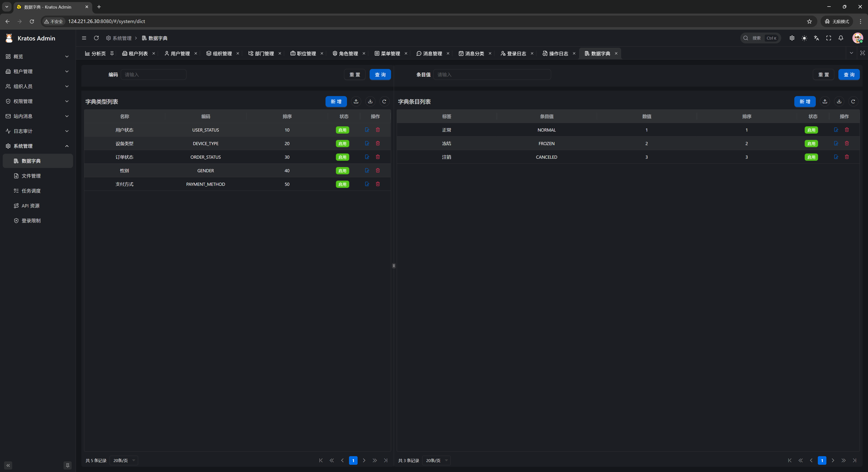Close the 消息分类 tab

point(490,53)
